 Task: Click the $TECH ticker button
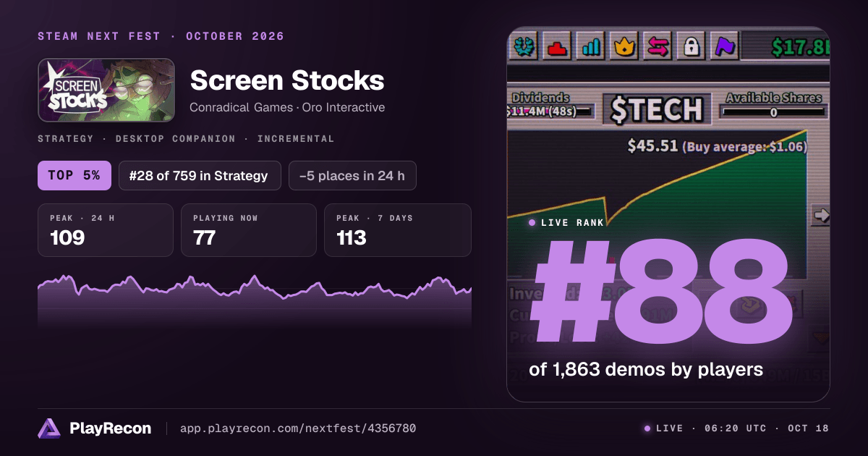click(x=656, y=109)
